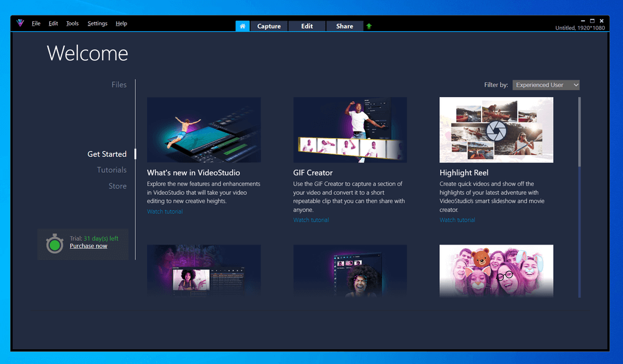Select Get Started in the sidebar
This screenshot has height=364, width=623.
[x=107, y=154]
